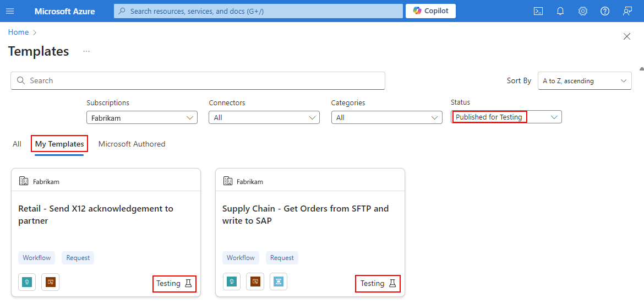Image resolution: width=644 pixels, height=303 pixels.
Task: Open the portal settings gear
Action: click(x=582, y=11)
